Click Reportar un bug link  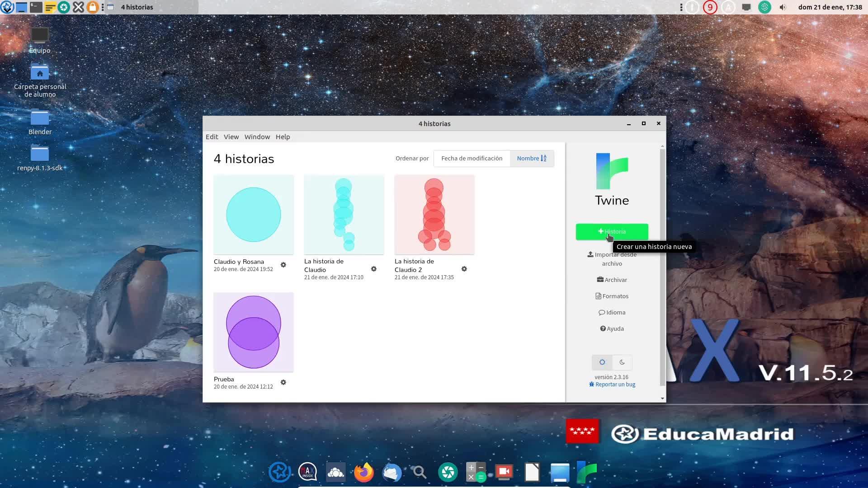612,385
